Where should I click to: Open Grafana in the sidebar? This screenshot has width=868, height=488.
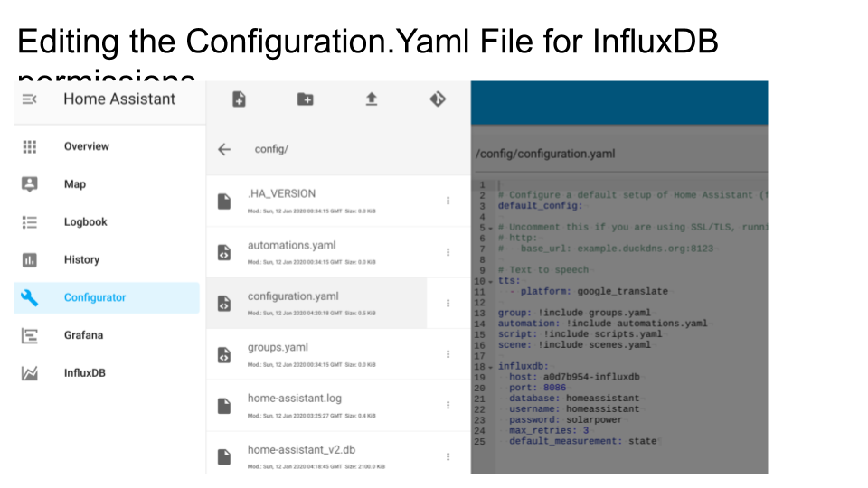point(83,335)
